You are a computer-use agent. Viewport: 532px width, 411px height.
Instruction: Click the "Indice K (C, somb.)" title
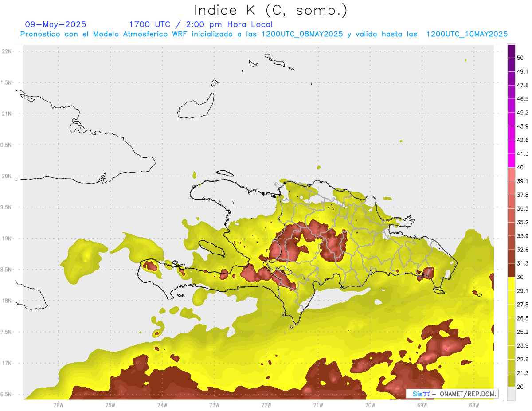[x=270, y=10]
